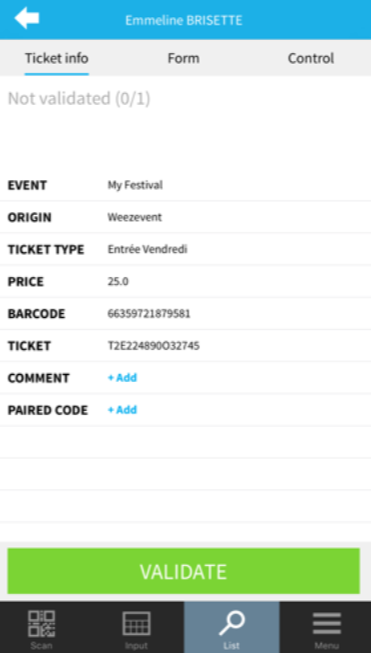
Task: Tap the PAIRED CODE row label
Action: point(48,410)
